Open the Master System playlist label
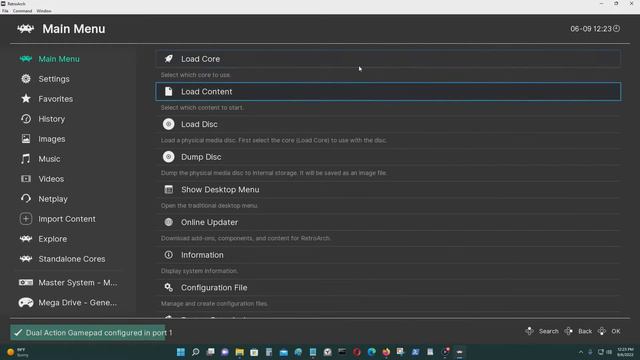This screenshot has width=640, height=360. point(78,282)
